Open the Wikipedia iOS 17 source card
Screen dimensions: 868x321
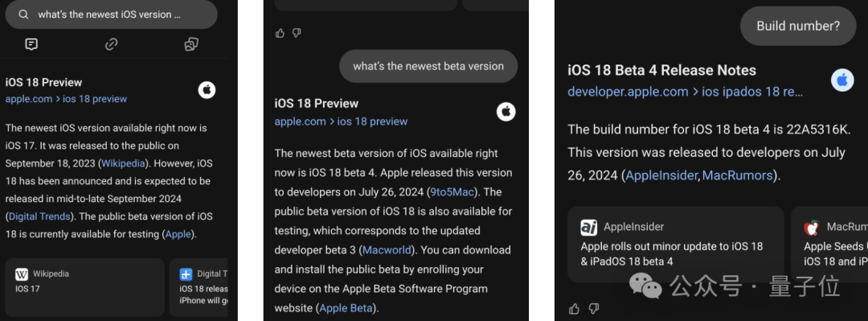click(85, 287)
